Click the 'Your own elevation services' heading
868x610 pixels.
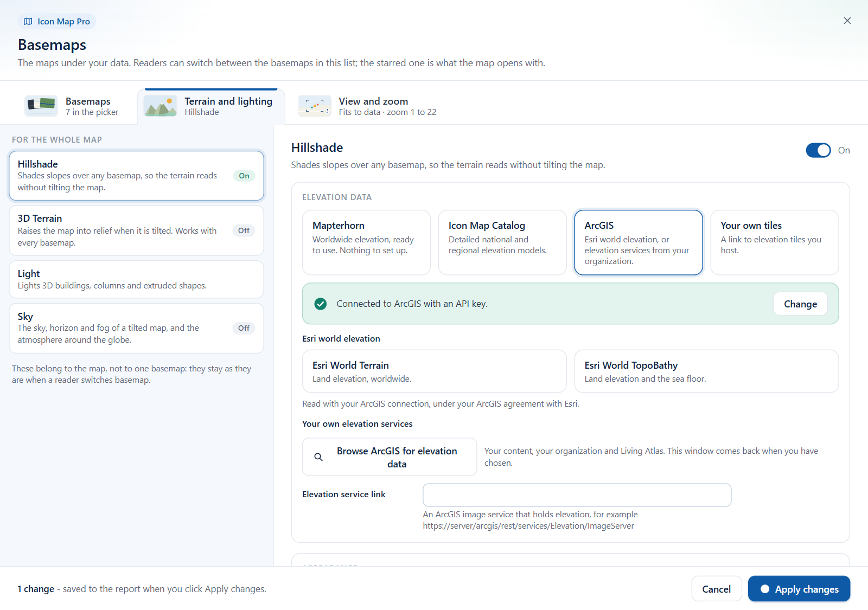coord(358,424)
